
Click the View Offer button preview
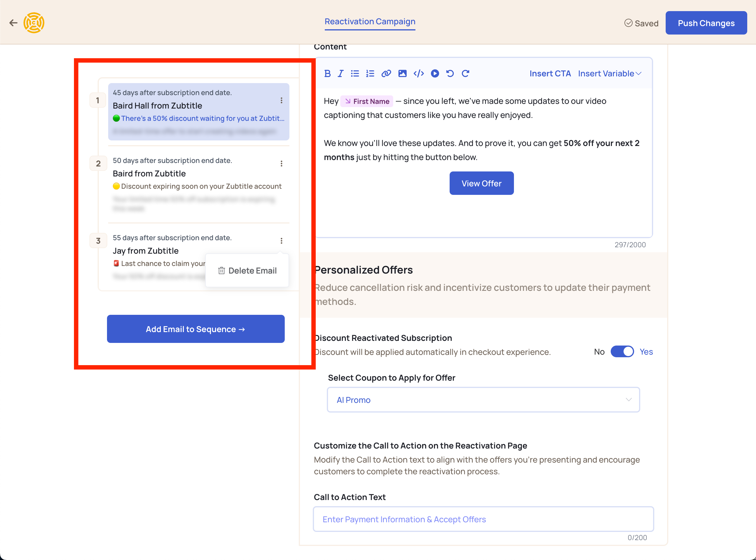coord(481,183)
